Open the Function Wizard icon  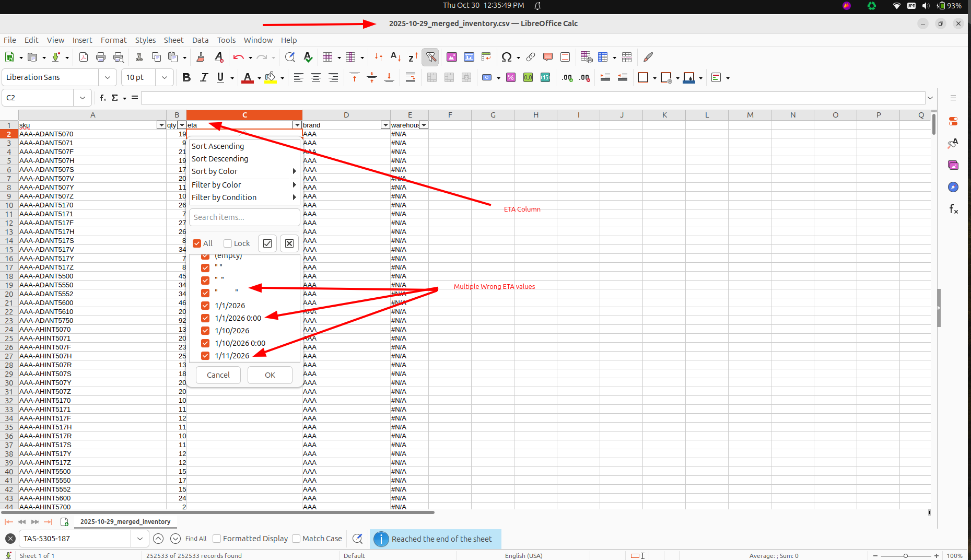[103, 98]
